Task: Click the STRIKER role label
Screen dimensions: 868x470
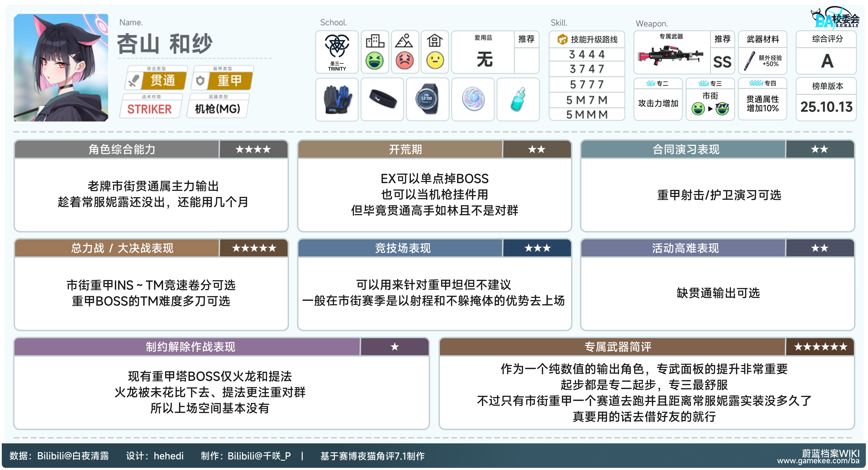Action: [x=150, y=109]
